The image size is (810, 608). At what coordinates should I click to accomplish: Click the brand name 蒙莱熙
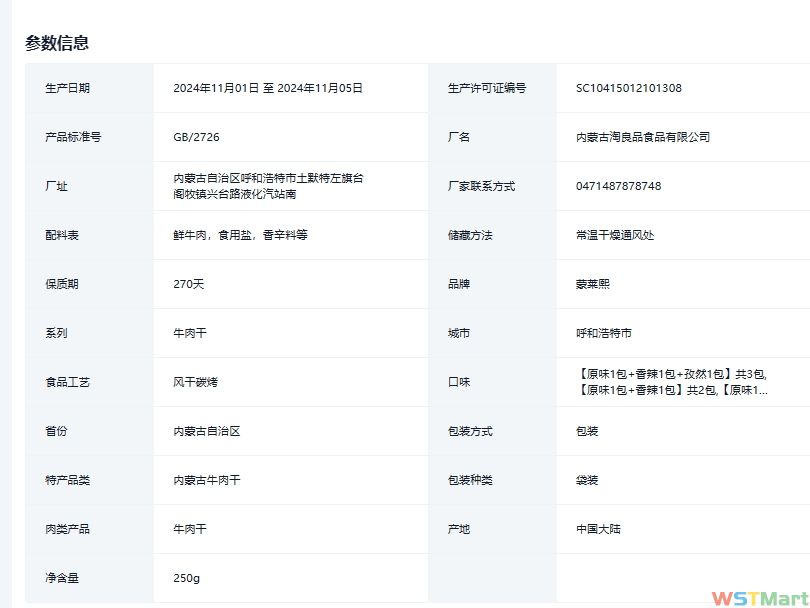(593, 284)
